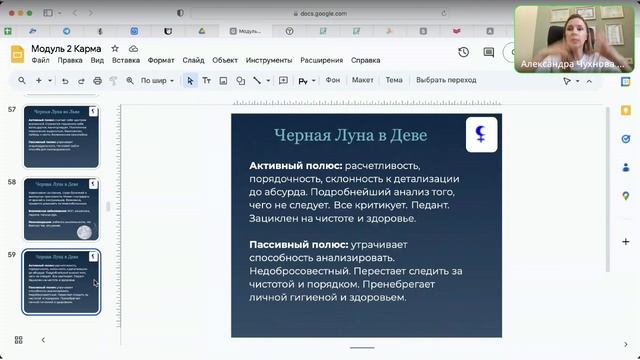Open the comments history icon
This screenshot has width=640, height=360.
click(x=489, y=52)
